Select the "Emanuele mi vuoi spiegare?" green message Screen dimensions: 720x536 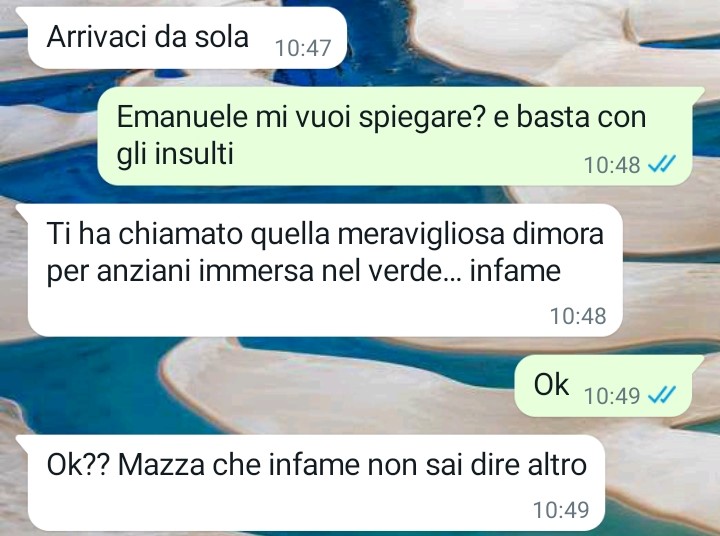[395, 136]
